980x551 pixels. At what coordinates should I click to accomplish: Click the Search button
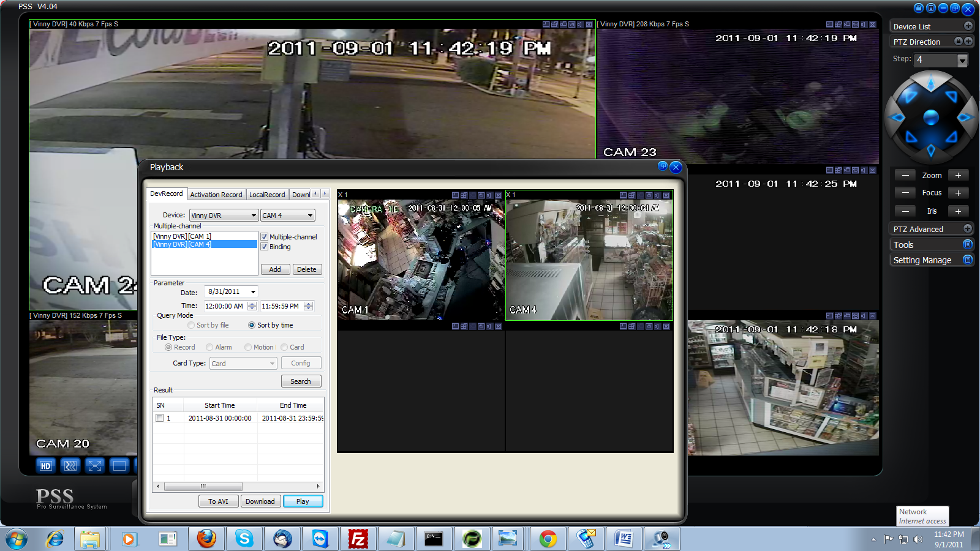tap(301, 381)
